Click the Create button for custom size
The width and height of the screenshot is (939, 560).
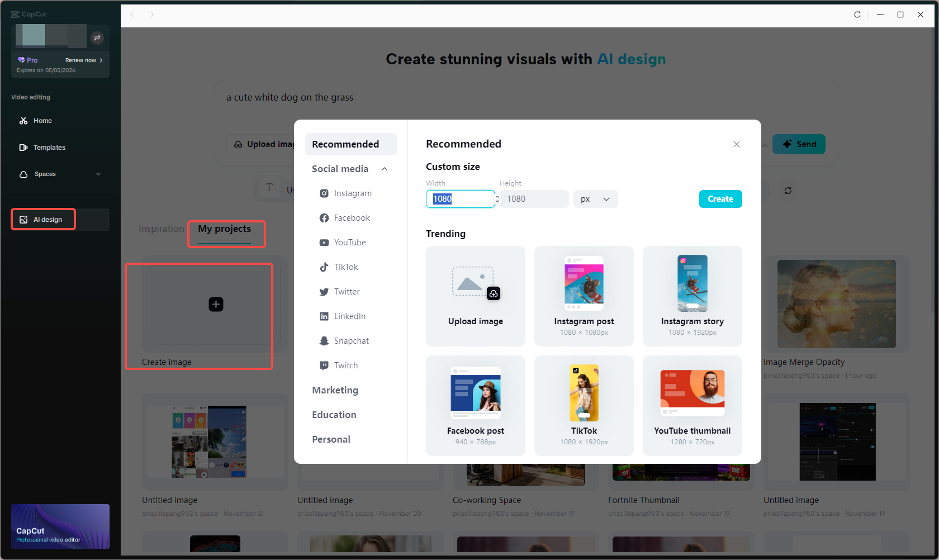coord(720,199)
